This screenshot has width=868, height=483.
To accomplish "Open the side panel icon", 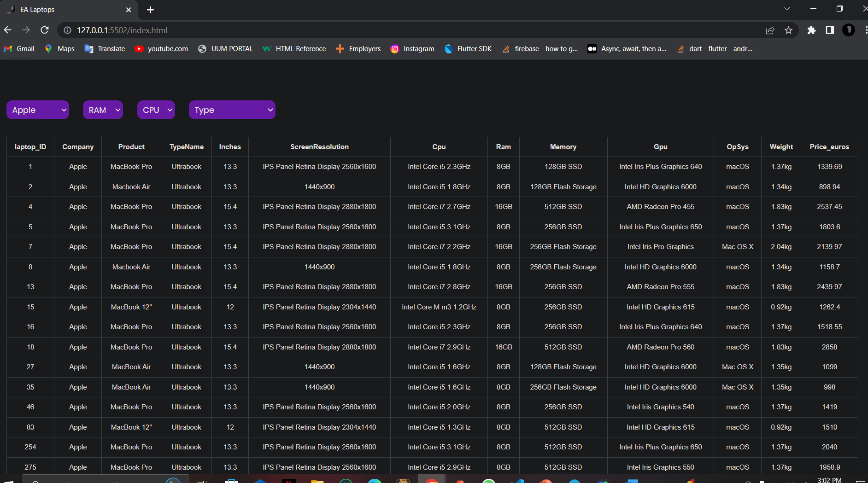I will (x=830, y=30).
